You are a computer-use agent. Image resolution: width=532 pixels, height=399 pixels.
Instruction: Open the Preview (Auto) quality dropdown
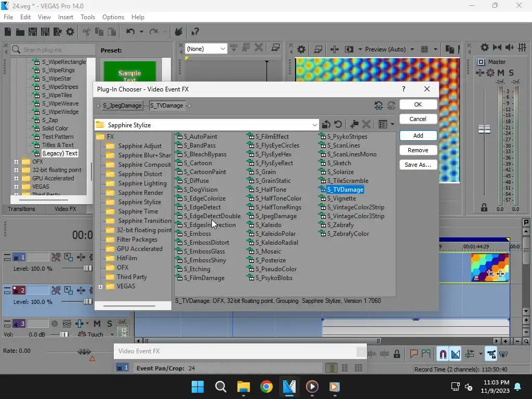coord(412,49)
